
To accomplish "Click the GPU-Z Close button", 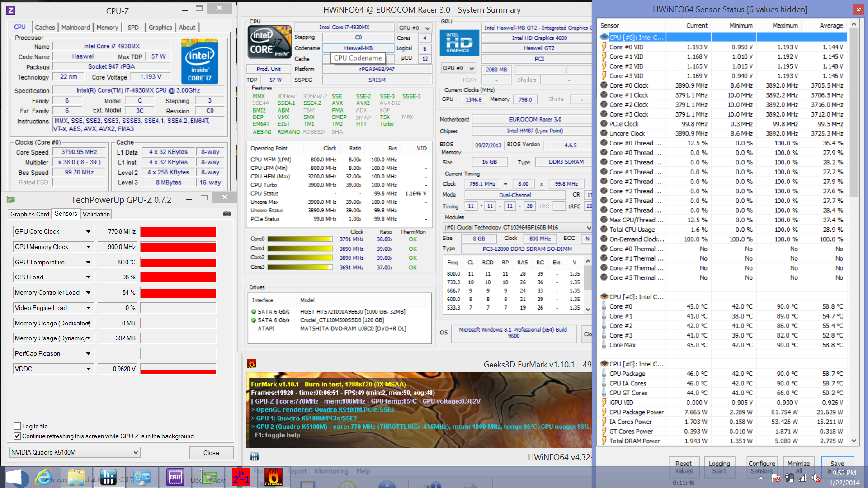I will point(211,453).
